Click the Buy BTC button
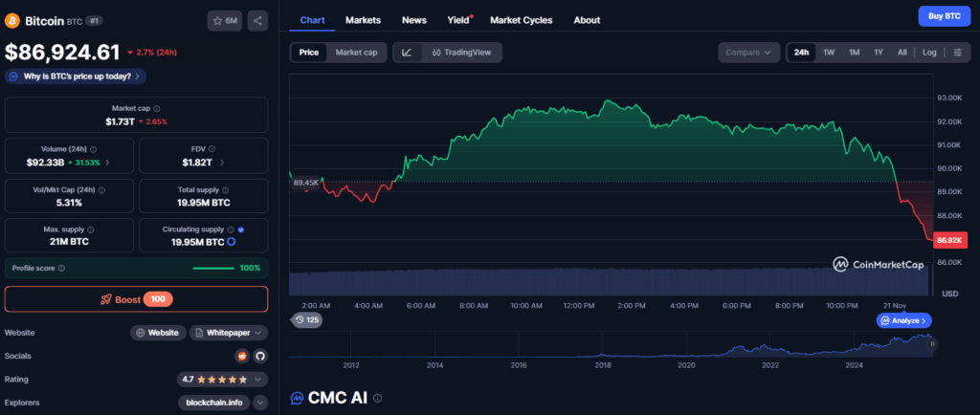 tap(938, 16)
